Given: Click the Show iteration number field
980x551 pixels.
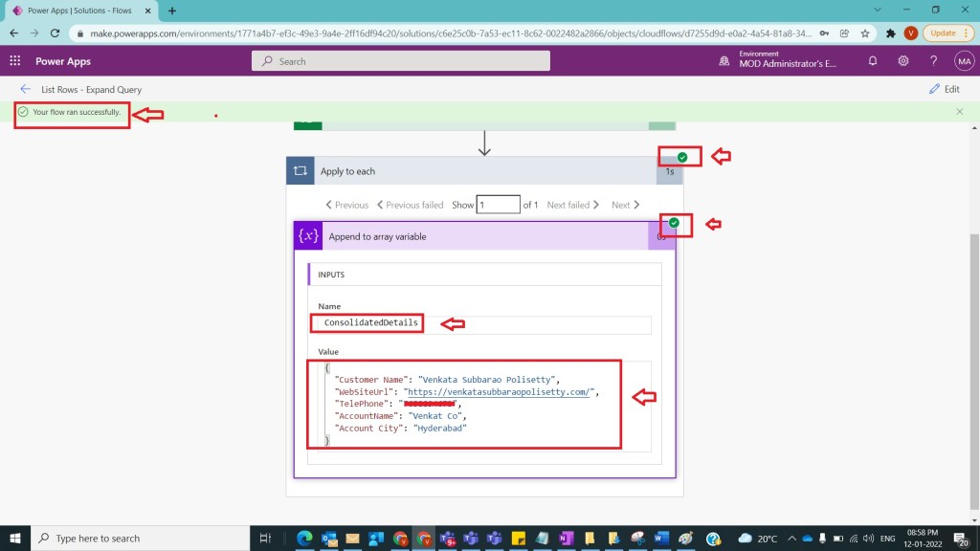Looking at the screenshot, I should pyautogui.click(x=498, y=205).
